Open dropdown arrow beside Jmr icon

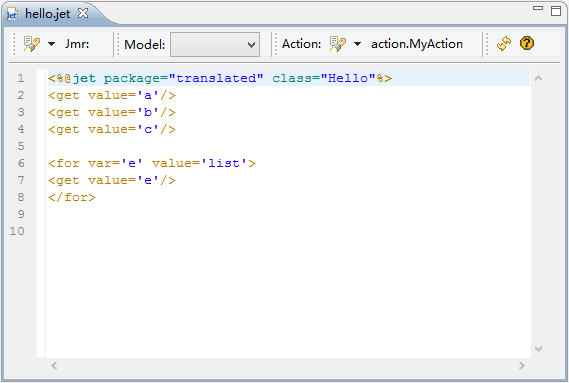(52, 44)
